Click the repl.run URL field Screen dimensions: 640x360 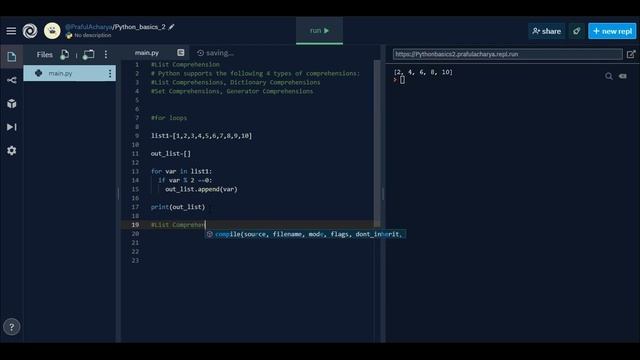[x=507, y=54]
